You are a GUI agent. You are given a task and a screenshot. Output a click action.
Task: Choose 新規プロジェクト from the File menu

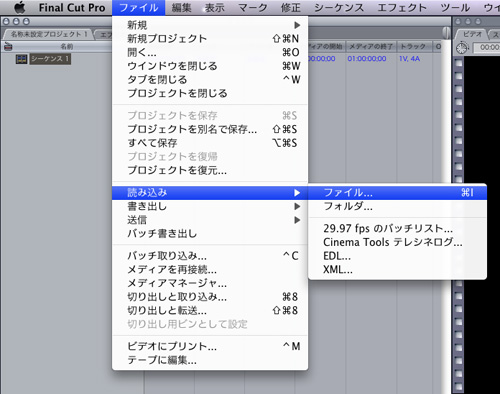point(210,39)
